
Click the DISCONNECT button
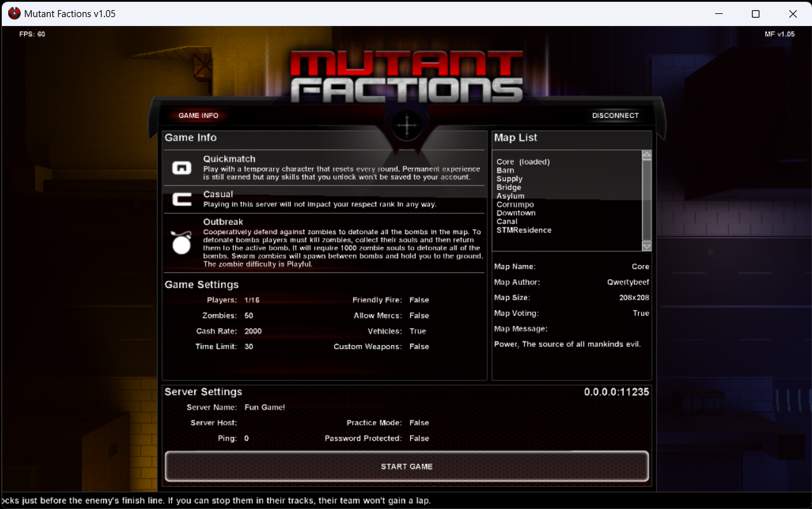615,115
